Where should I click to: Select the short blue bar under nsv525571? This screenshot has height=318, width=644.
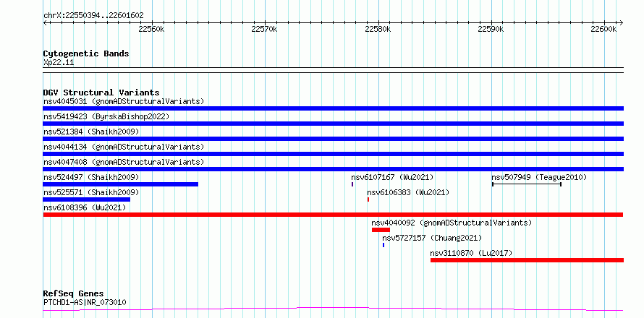[x=87, y=199]
